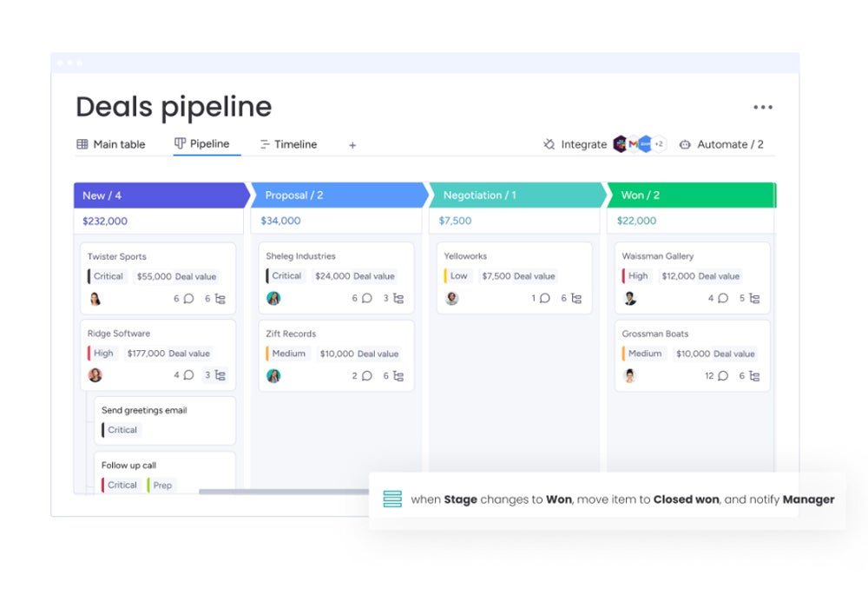
Task: Change Send greetings email Critical label
Action: coord(121,430)
